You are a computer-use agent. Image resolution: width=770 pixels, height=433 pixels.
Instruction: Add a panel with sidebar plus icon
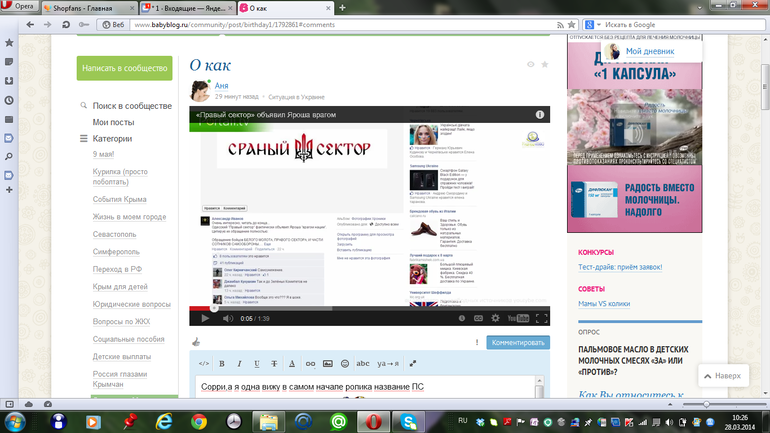pos(9,189)
